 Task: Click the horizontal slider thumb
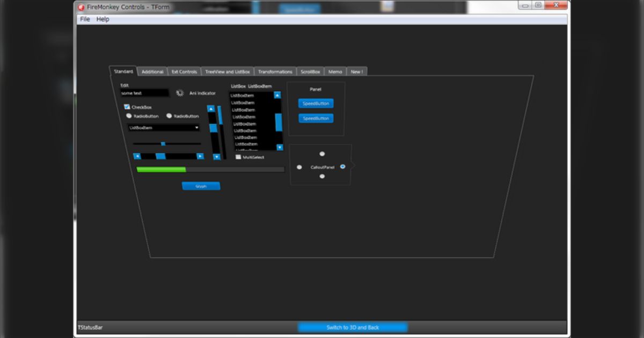tap(163, 144)
